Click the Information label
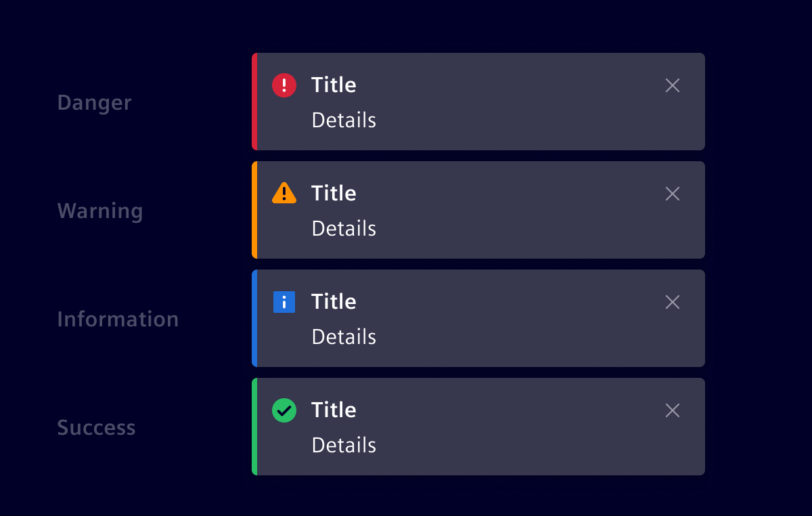Image resolution: width=812 pixels, height=516 pixels. (x=118, y=319)
